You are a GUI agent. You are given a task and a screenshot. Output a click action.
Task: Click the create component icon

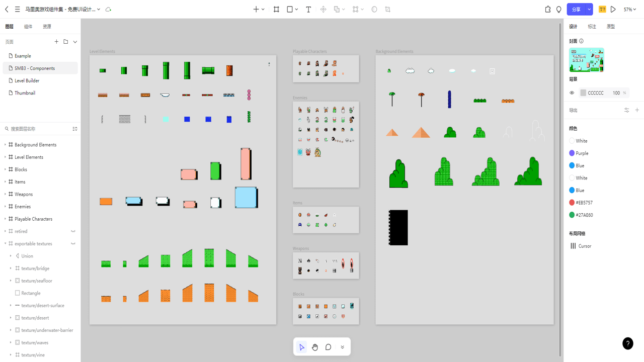[x=324, y=9]
